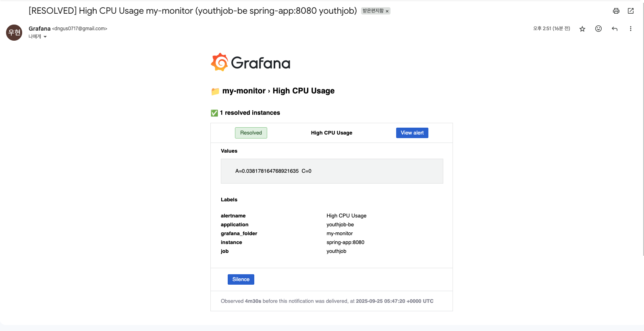
Task: Click the 'job' label key
Action: pos(224,251)
